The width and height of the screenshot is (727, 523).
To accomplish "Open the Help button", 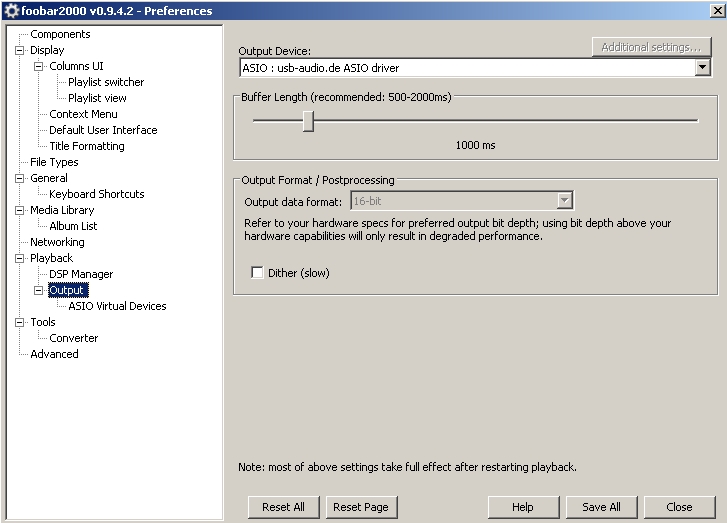I will tap(523, 507).
